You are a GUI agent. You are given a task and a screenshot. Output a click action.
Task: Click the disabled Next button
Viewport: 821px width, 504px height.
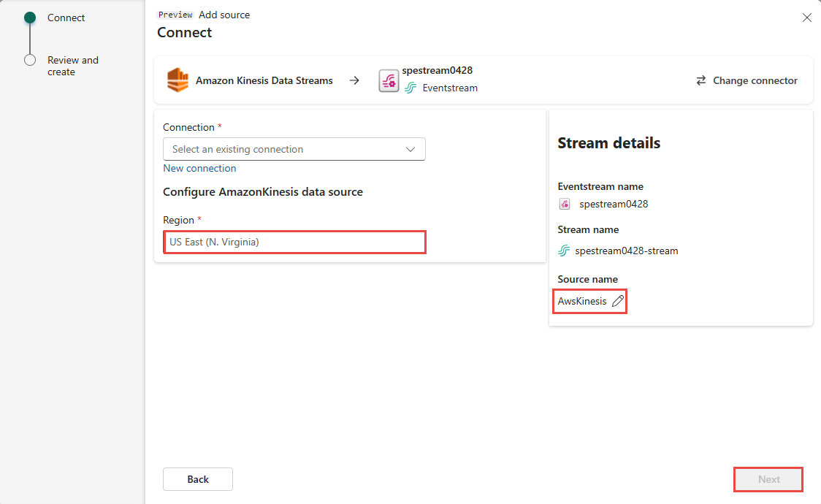click(x=768, y=479)
